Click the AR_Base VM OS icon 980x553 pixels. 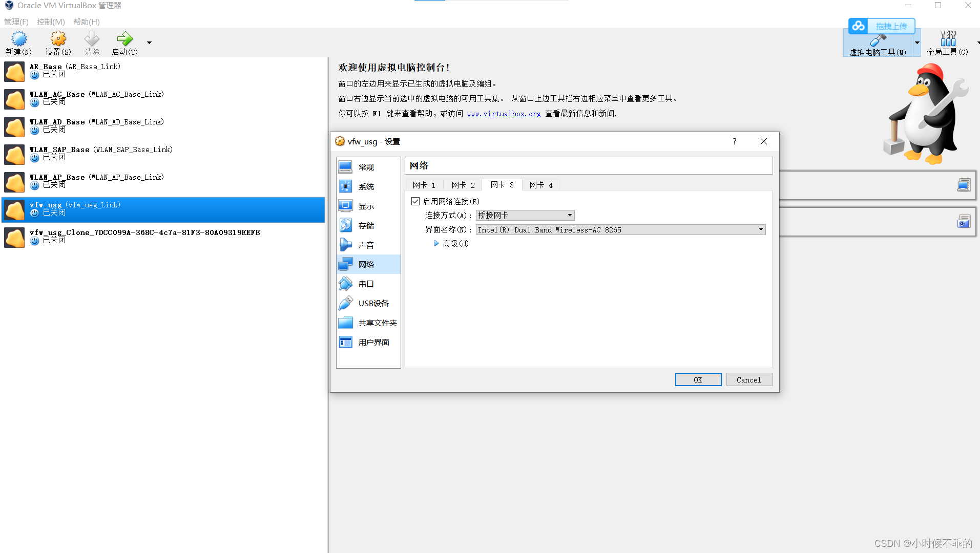(x=14, y=72)
